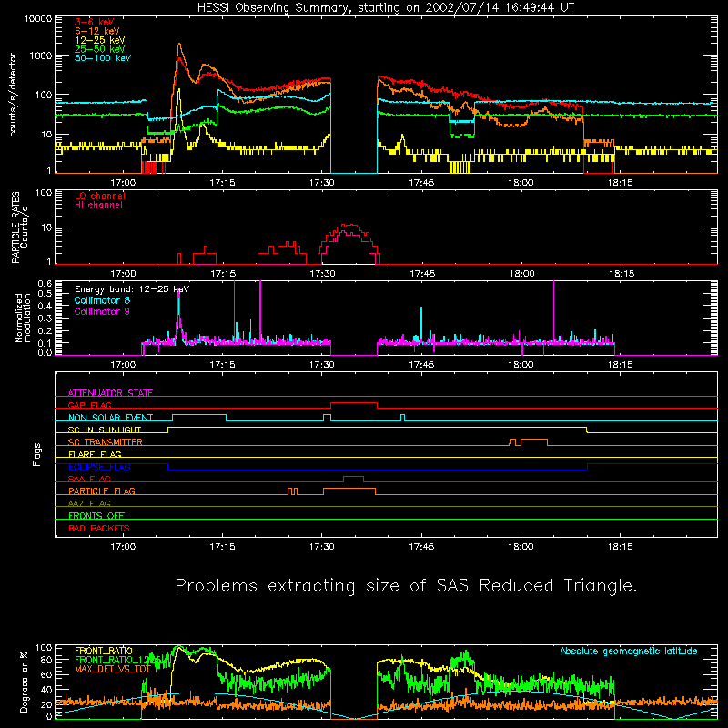Select the 'HI channel' legend label
The width and height of the screenshot is (728, 728).
[98, 206]
